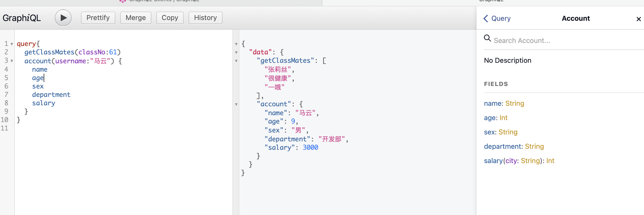The height and width of the screenshot is (215, 644).
Task: Click the salary value 3000 in results
Action: click(x=310, y=148)
